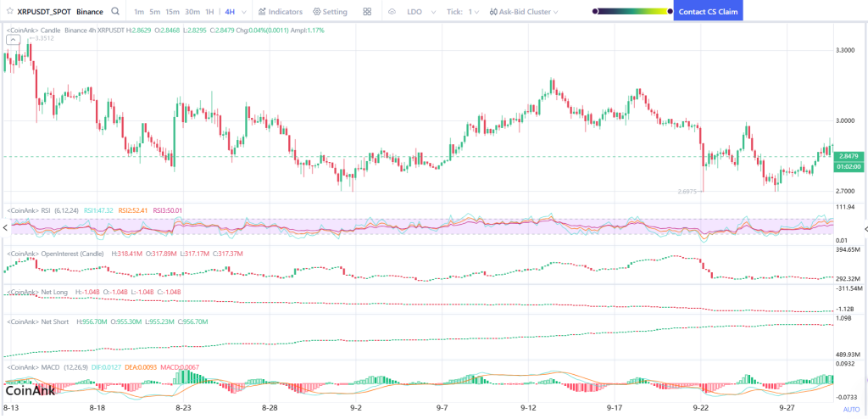The height and width of the screenshot is (419, 868).
Task: Click the 9-27 date axis label
Action: pyautogui.click(x=787, y=408)
